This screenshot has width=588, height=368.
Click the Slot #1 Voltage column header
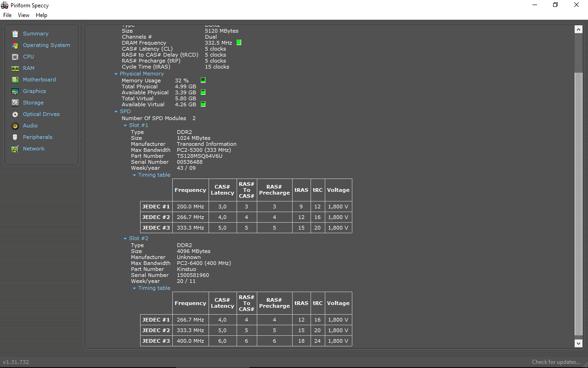coord(339,190)
